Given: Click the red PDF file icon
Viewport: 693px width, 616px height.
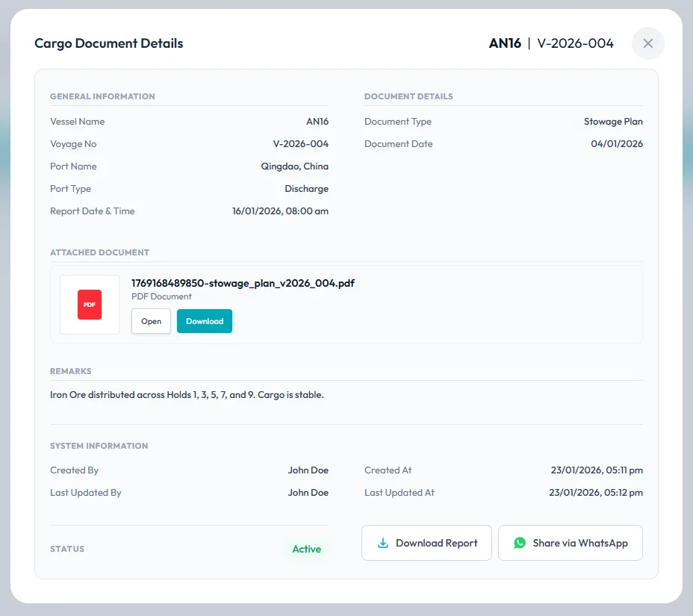Looking at the screenshot, I should (90, 305).
